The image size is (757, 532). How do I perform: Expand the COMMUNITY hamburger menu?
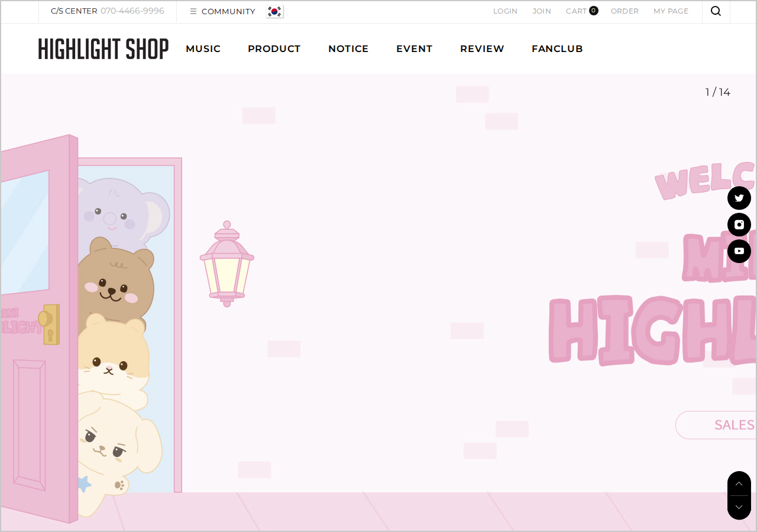222,11
